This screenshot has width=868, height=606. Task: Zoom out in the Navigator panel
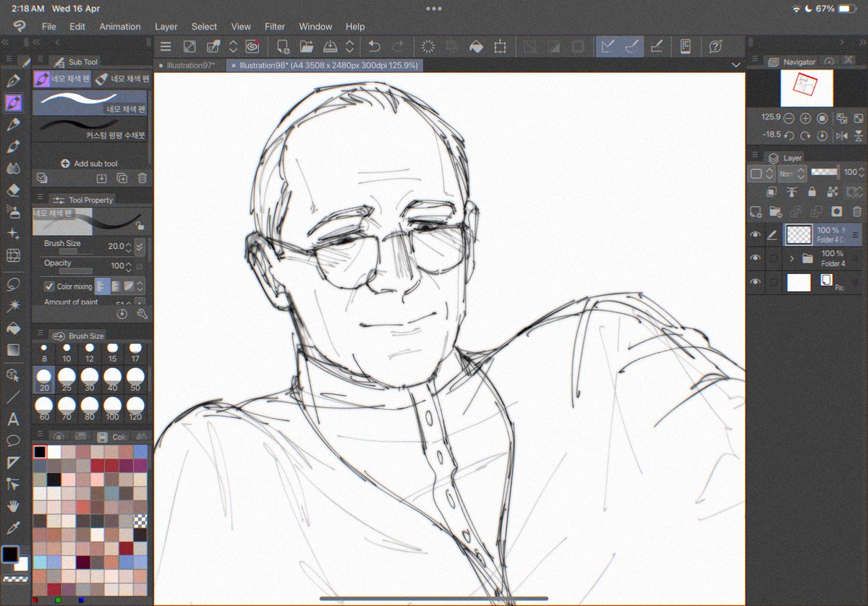pyautogui.click(x=788, y=118)
